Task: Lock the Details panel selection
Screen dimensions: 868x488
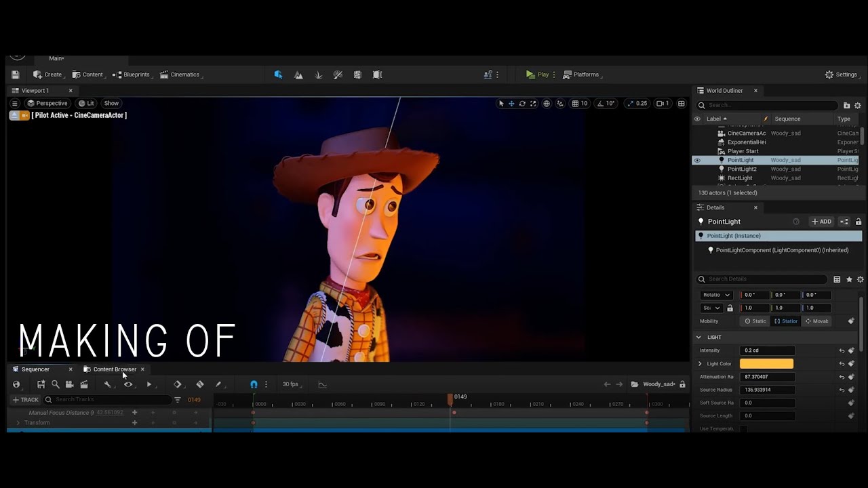Action: point(858,222)
